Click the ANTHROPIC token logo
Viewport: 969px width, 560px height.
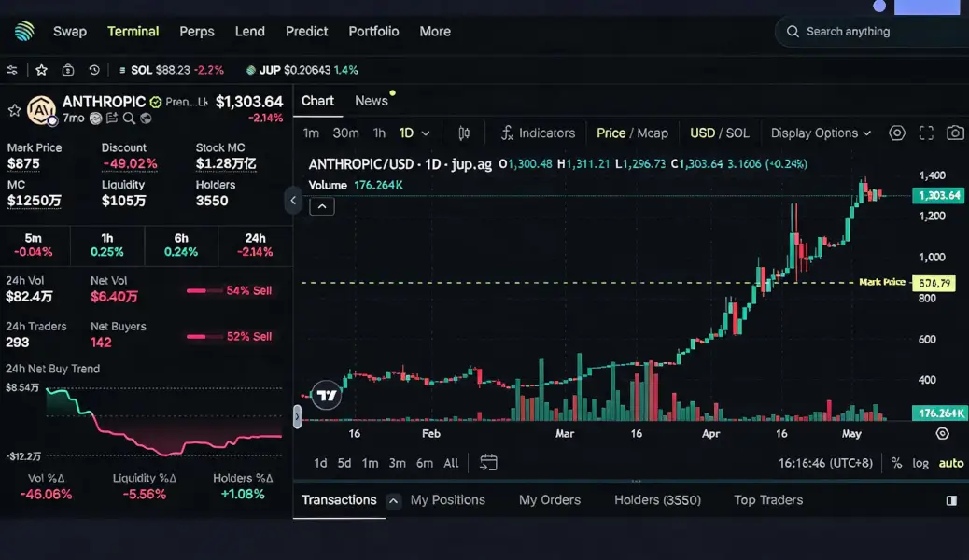41,111
